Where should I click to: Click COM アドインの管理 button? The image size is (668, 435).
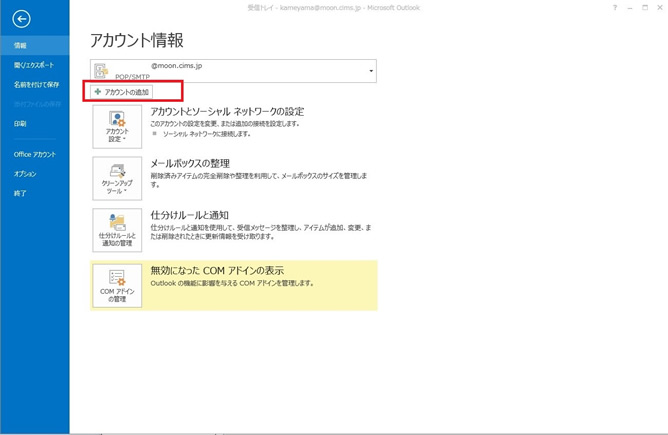117,285
